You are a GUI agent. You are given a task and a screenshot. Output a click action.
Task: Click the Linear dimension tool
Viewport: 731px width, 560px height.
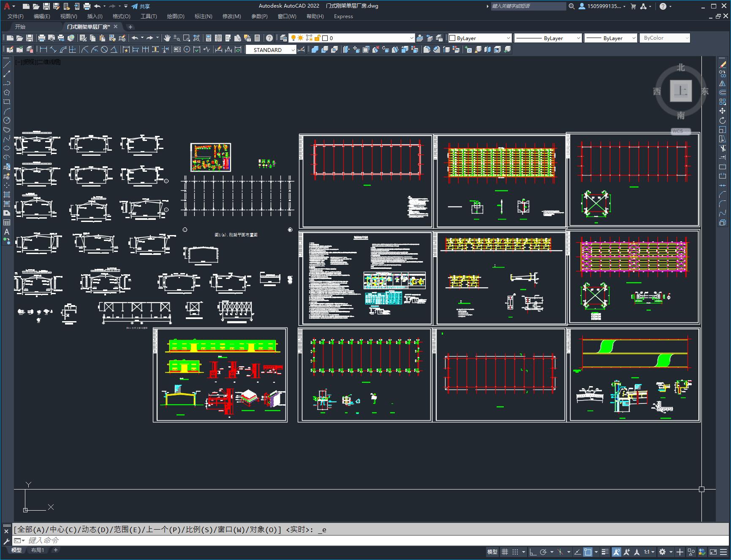click(43, 50)
